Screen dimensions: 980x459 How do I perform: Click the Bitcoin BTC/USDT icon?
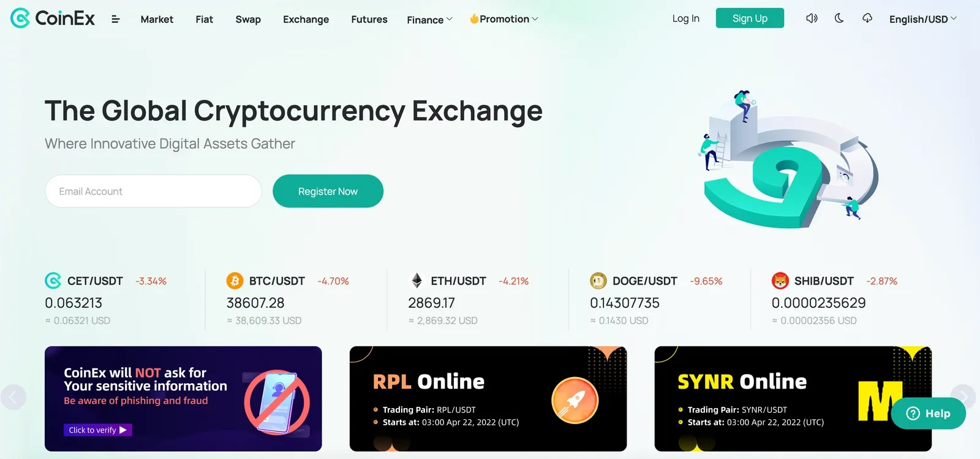[x=235, y=281]
